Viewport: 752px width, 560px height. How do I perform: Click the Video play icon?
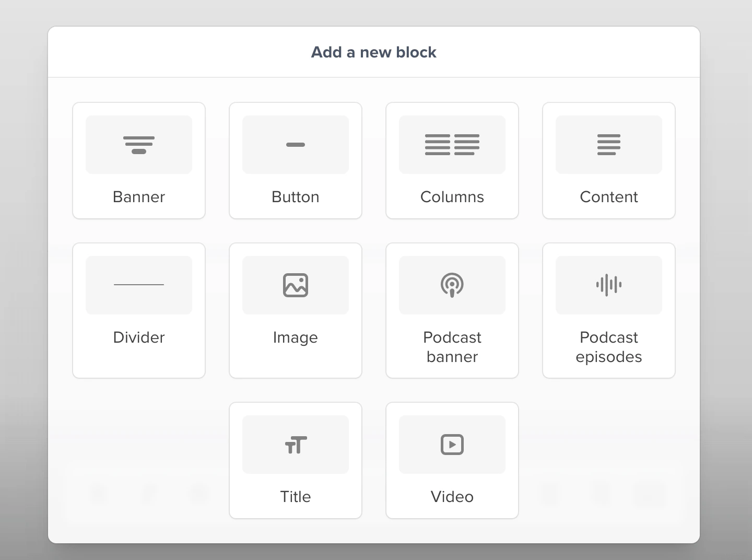coord(452,445)
